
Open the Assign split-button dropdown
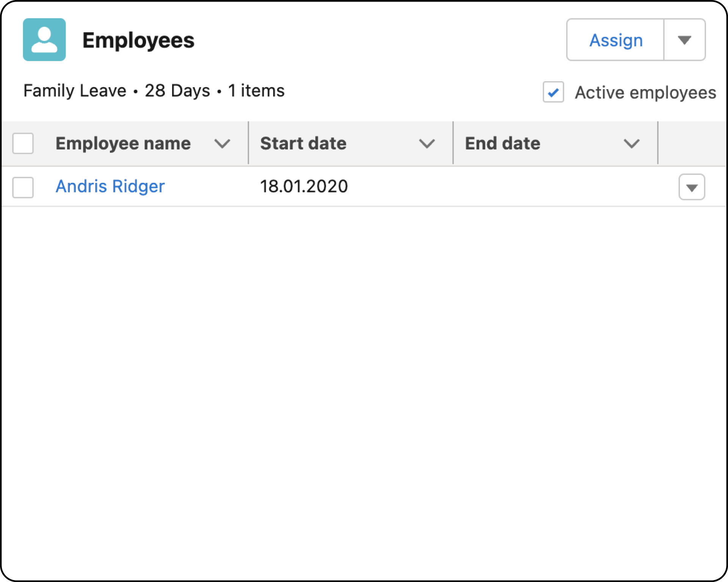[x=685, y=40]
